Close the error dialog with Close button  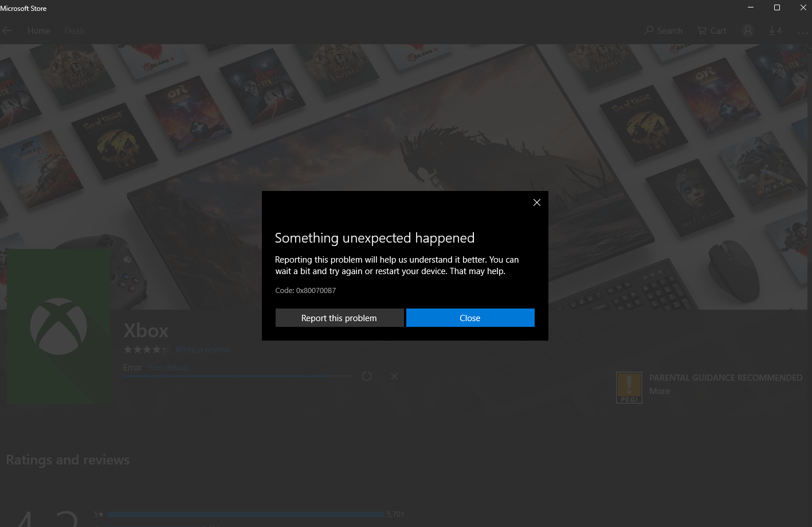click(470, 318)
